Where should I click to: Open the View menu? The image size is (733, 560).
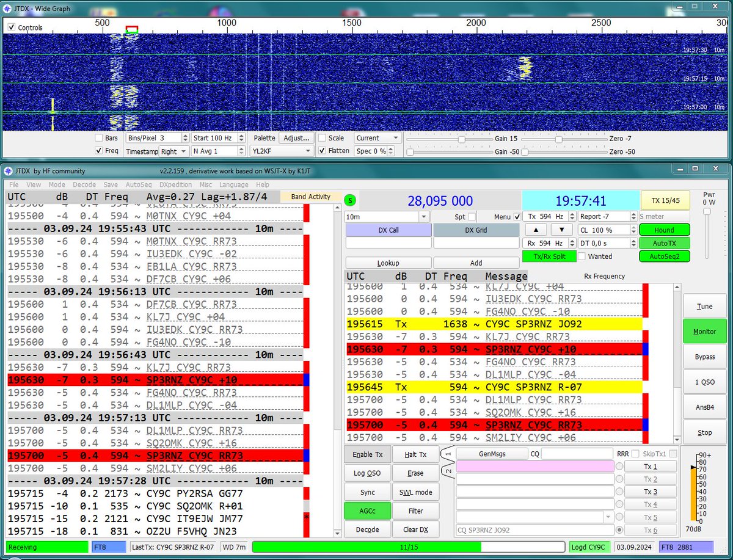point(34,184)
